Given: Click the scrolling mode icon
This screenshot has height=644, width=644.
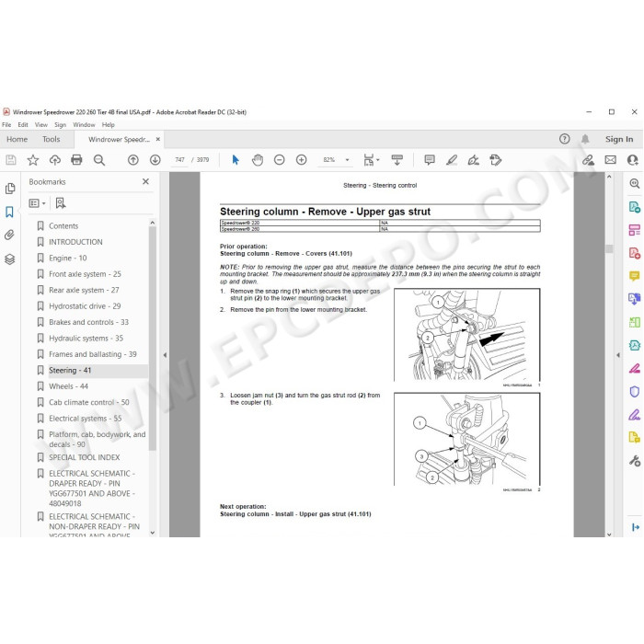Looking at the screenshot, I should point(397,160).
